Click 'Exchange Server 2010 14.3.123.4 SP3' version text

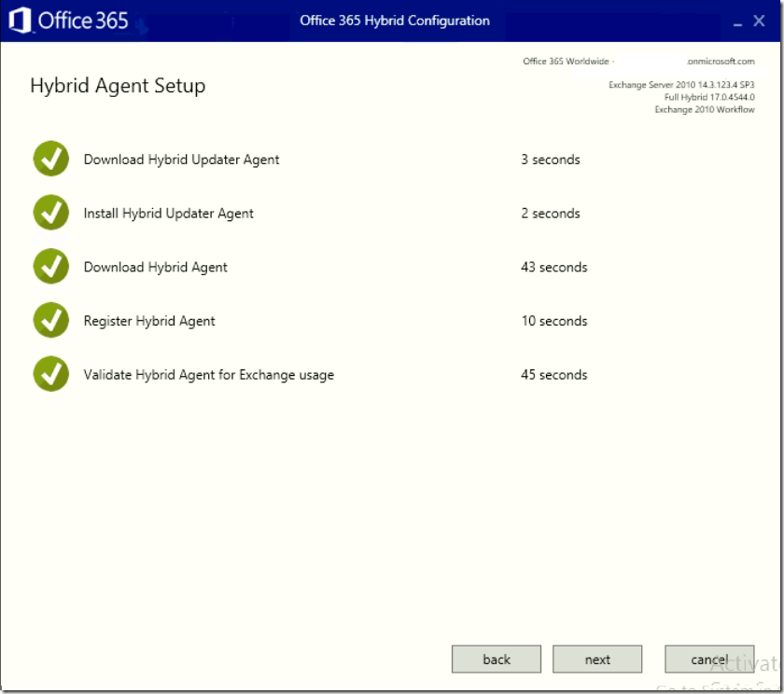(x=681, y=85)
